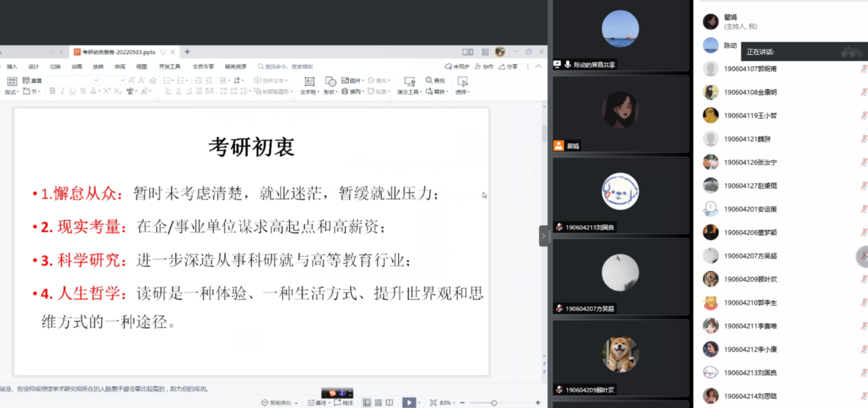
Task: Open the 视图 (View) ribbon tab
Action: (141, 66)
